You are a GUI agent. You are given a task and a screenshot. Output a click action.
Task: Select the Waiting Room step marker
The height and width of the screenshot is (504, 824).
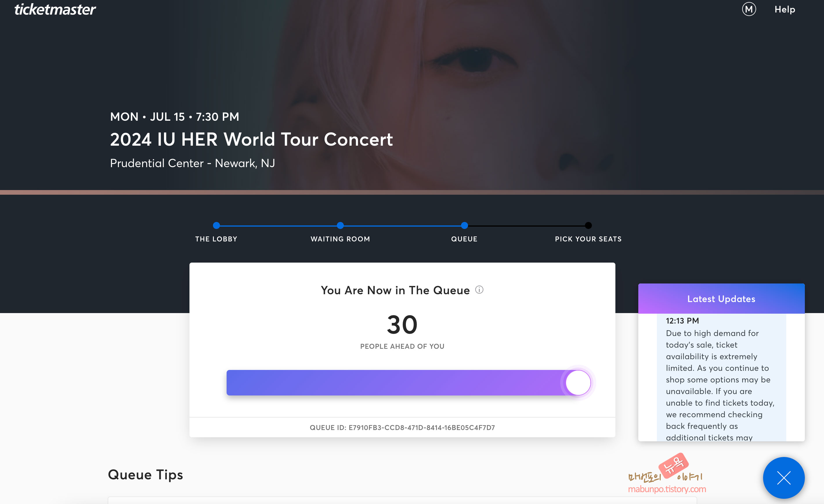[340, 225]
